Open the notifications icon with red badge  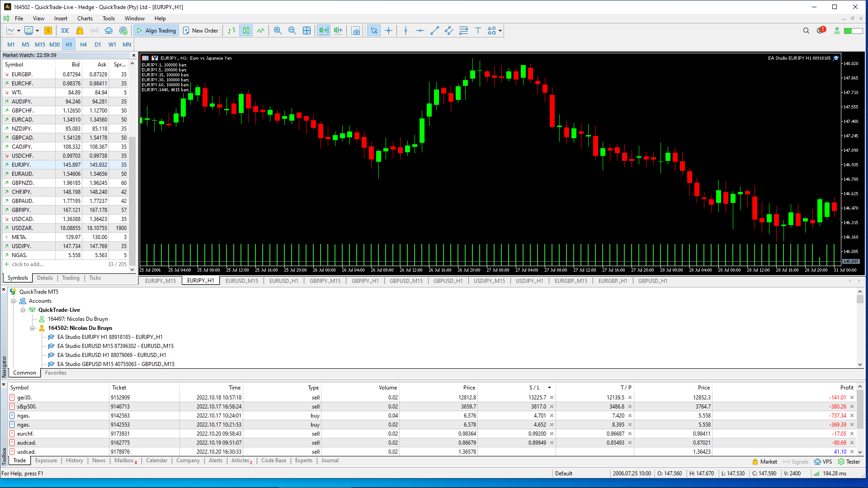pyautogui.click(x=821, y=30)
